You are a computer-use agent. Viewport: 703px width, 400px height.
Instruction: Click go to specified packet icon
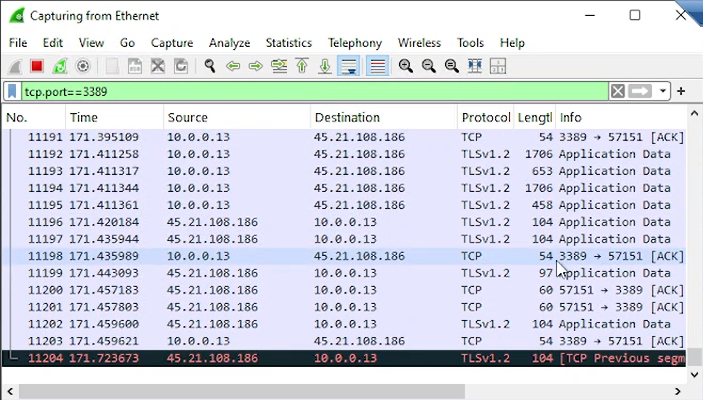click(x=279, y=66)
